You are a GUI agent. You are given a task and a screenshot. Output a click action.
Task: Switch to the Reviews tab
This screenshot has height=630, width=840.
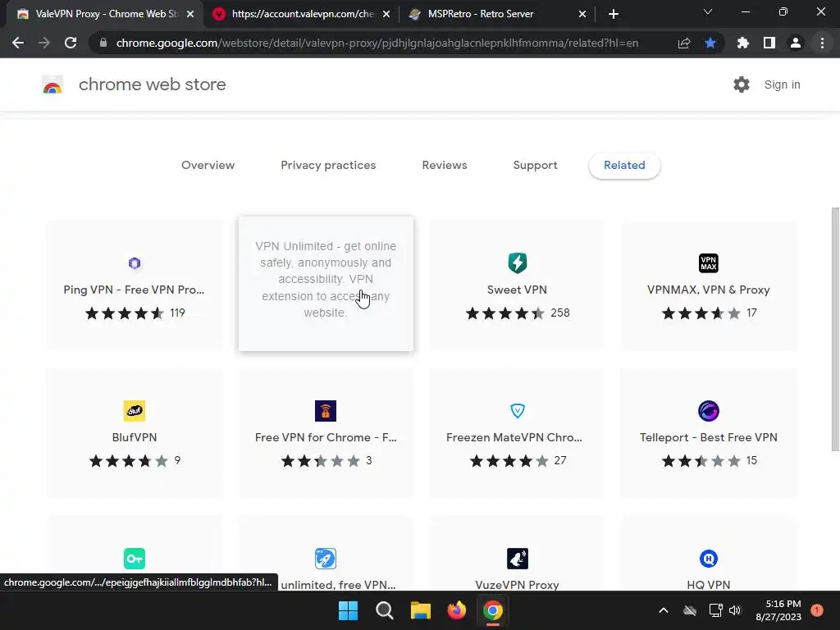coord(445,165)
